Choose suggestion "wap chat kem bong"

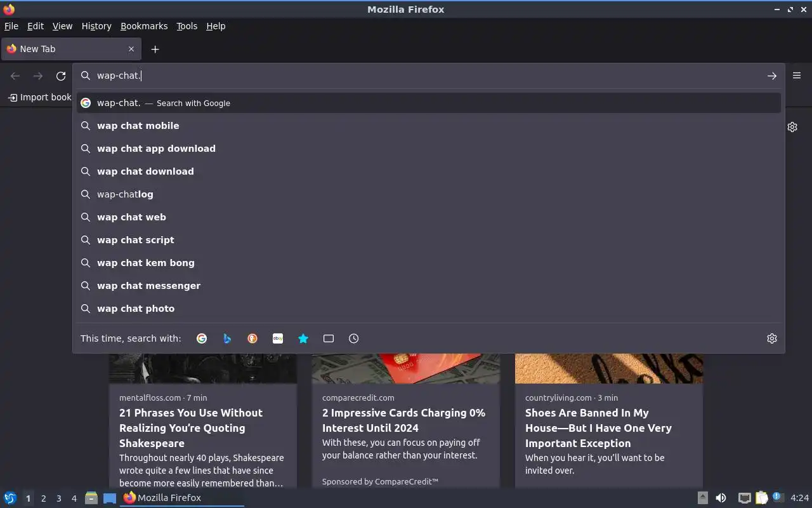coord(429,263)
